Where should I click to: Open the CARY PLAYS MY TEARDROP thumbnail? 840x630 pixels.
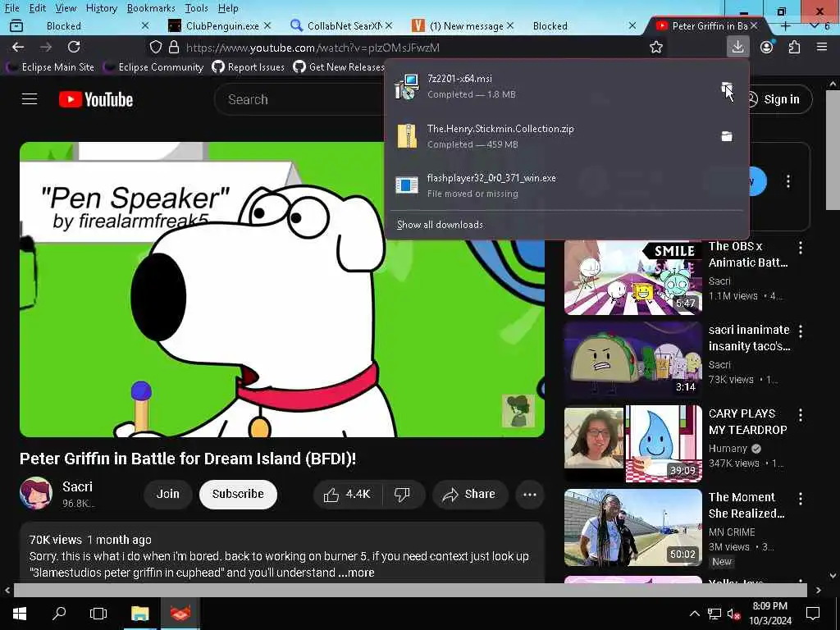(x=632, y=444)
